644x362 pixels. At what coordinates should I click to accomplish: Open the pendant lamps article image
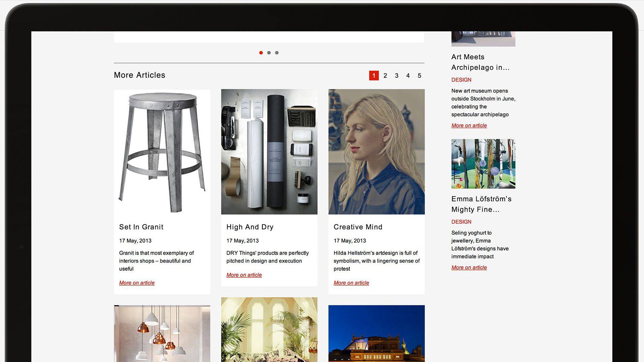click(x=162, y=334)
